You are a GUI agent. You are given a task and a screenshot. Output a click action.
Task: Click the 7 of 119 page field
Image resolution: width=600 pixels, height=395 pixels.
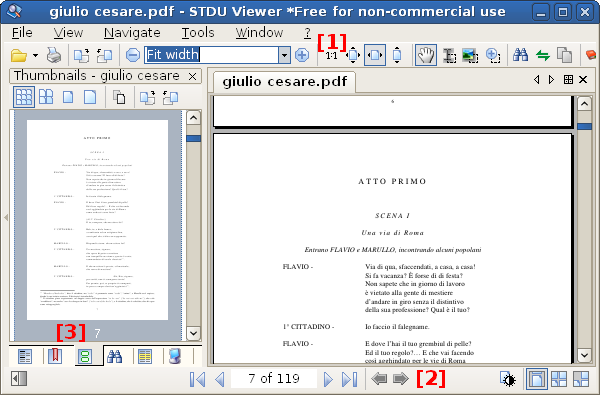[x=274, y=379]
